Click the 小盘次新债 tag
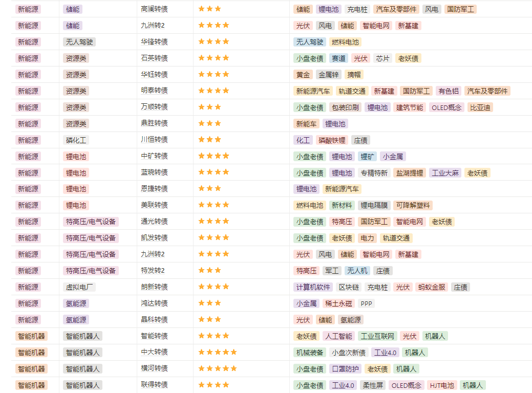Image resolution: width=532 pixels, height=393 pixels. (x=349, y=353)
